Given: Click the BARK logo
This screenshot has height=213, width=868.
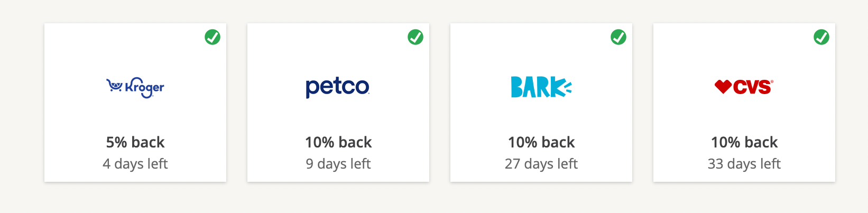Looking at the screenshot, I should pos(541,87).
